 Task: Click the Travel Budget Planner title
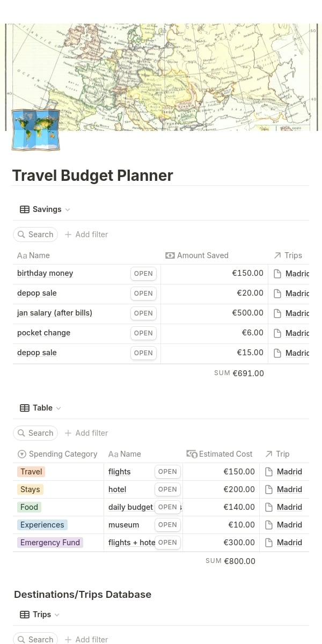click(92, 175)
